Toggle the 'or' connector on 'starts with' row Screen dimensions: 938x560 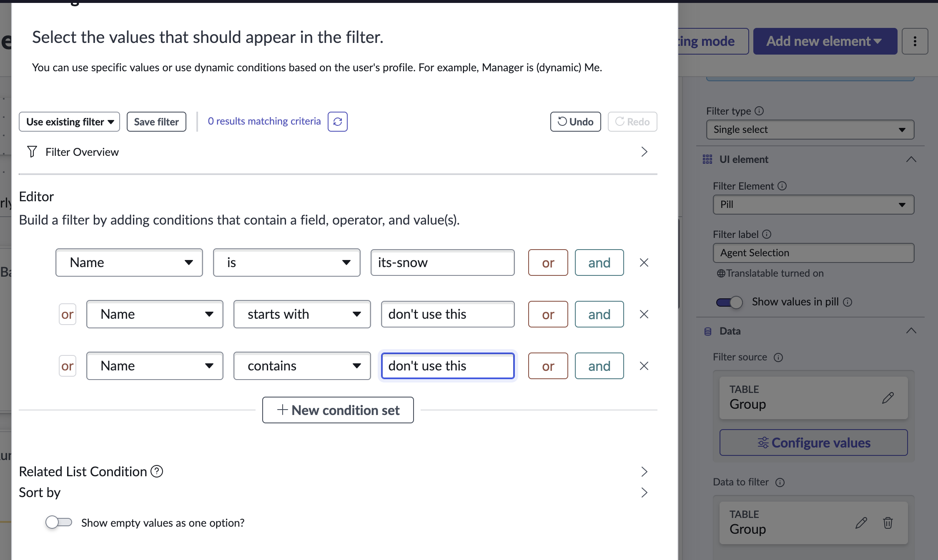click(68, 314)
